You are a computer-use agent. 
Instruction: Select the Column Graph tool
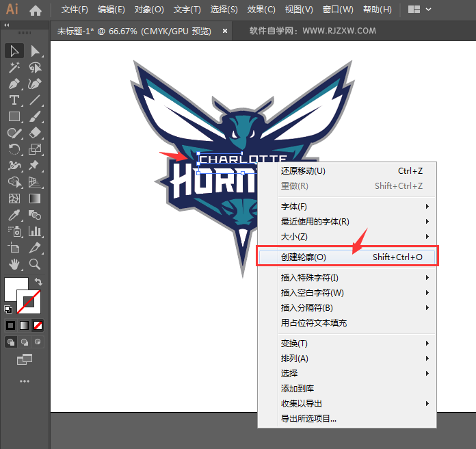(35, 231)
